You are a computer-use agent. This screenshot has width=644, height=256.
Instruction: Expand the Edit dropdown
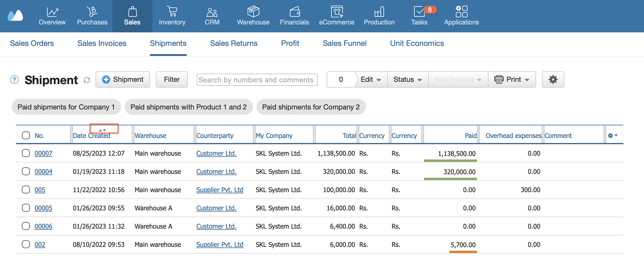pos(371,79)
